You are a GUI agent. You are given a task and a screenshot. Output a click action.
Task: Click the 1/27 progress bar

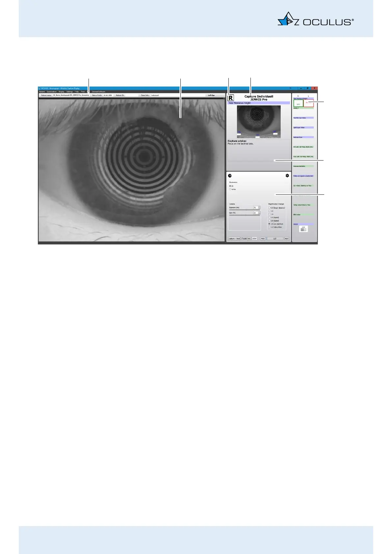tap(275, 239)
